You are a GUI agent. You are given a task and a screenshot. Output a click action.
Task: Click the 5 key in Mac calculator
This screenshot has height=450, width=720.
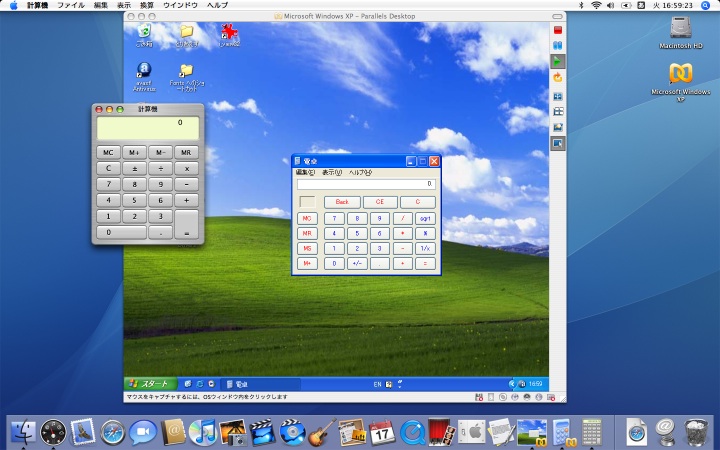pos(135,200)
